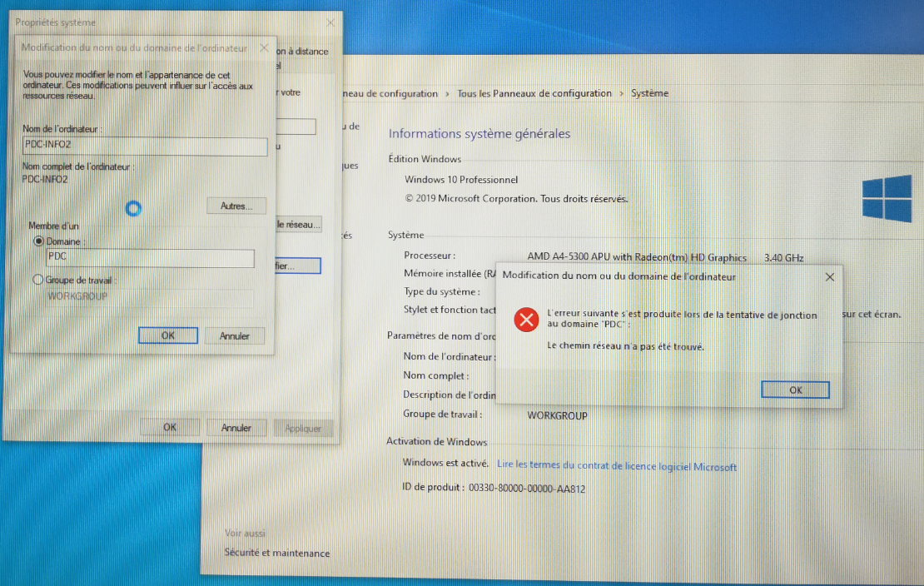Click Annuler in the computer name dialog

click(235, 336)
